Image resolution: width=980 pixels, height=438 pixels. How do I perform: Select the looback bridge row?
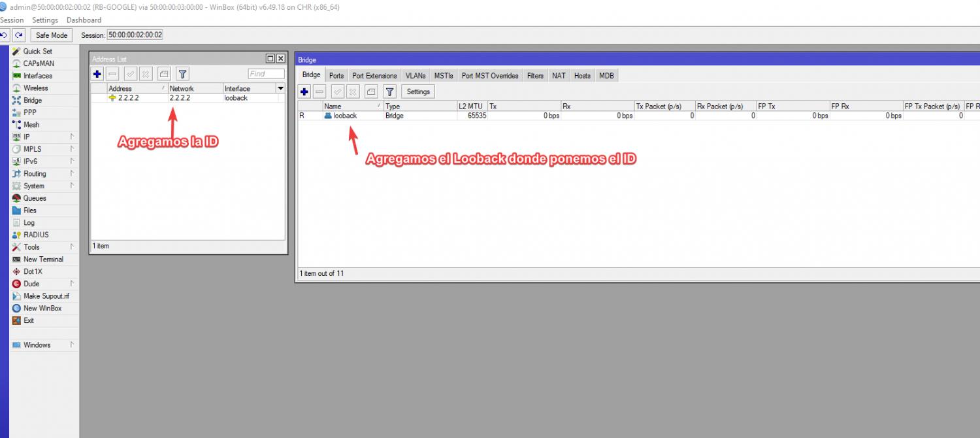346,115
